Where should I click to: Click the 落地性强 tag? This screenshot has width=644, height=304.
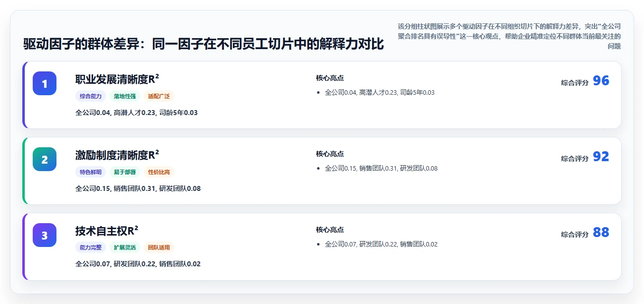tap(125, 96)
